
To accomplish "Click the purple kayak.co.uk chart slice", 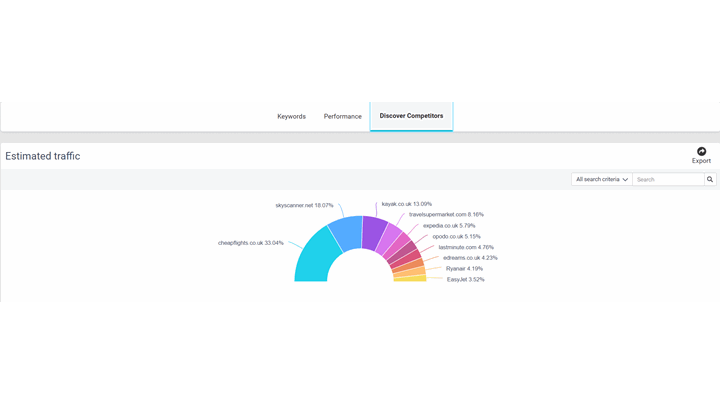I will coord(373,232).
